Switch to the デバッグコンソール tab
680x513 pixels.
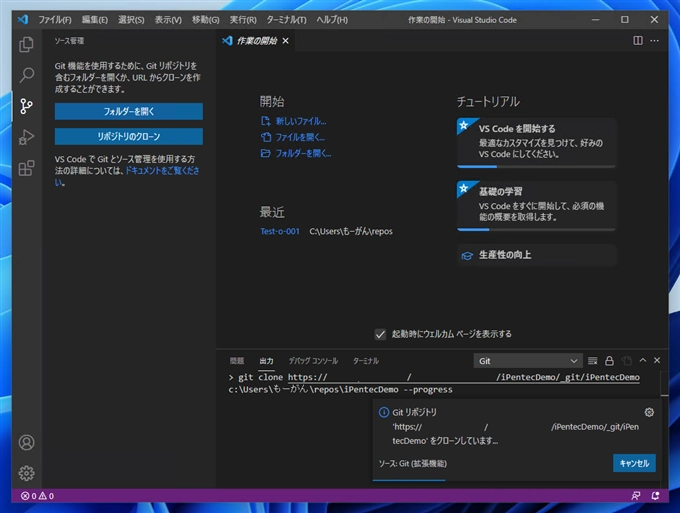(x=313, y=361)
